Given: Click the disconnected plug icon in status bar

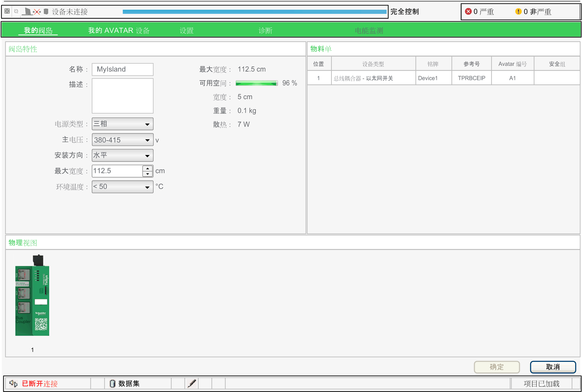Looking at the screenshot, I should tap(13, 383).
